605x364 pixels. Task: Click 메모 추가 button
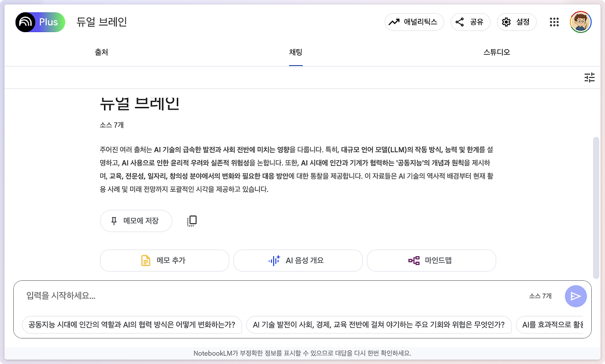pyautogui.click(x=164, y=260)
